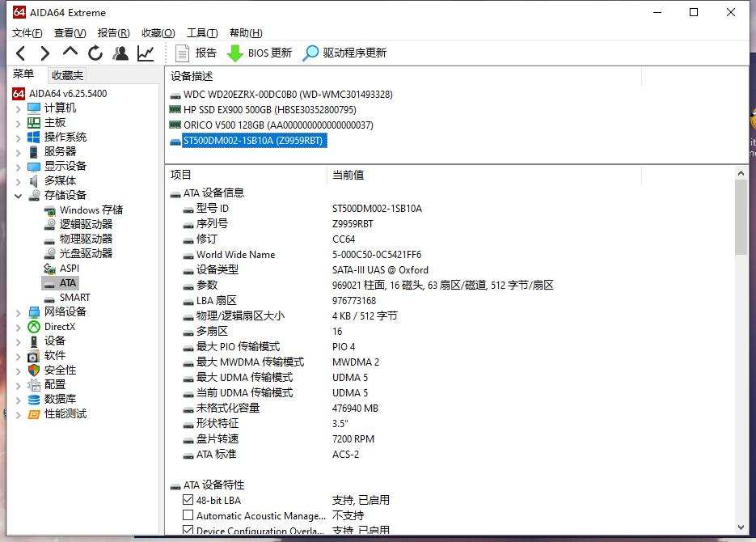Click the user silhouette icon on toolbar
Screen dimensions: 756x542
tap(120, 53)
